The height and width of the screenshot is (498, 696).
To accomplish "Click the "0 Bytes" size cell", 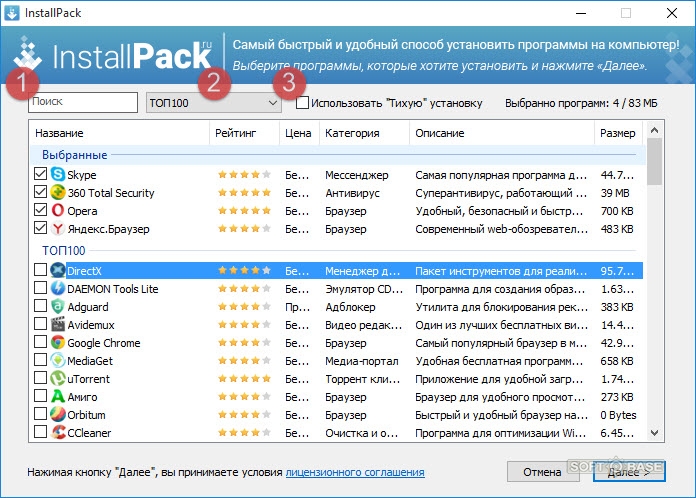I will coord(618,415).
